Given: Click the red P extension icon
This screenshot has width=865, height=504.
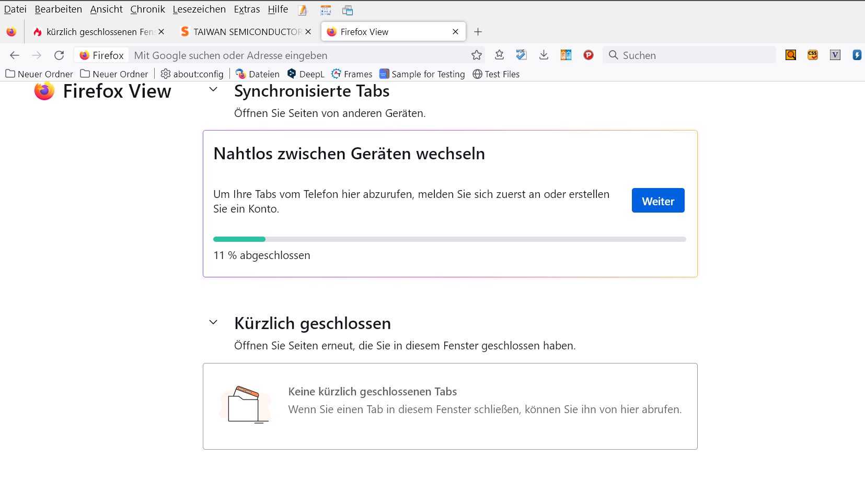Looking at the screenshot, I should pos(589,55).
